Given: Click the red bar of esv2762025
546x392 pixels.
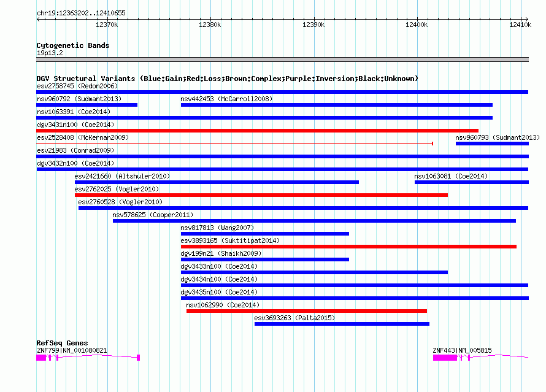Looking at the screenshot, I should (x=261, y=195).
